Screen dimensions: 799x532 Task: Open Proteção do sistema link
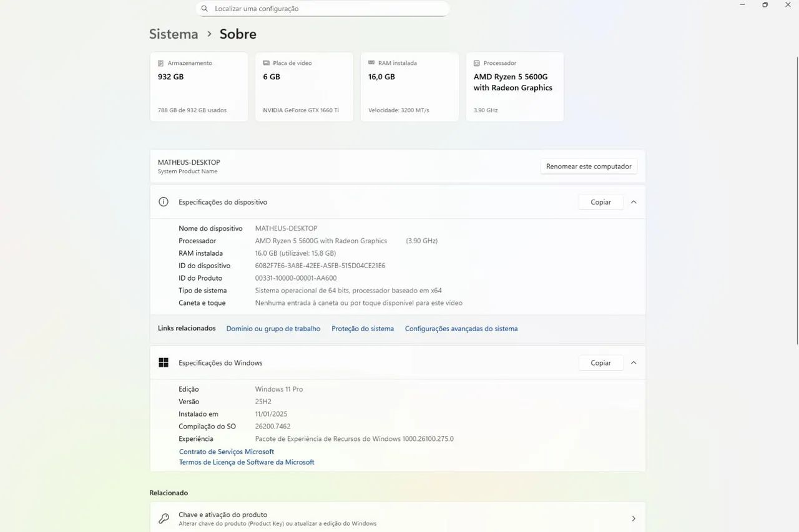tap(363, 329)
